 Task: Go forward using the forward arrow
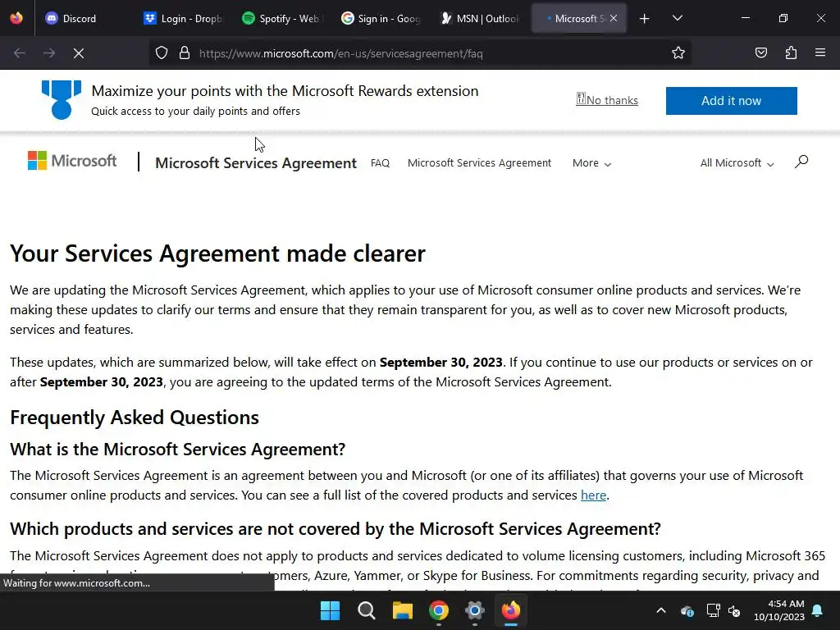(x=49, y=53)
